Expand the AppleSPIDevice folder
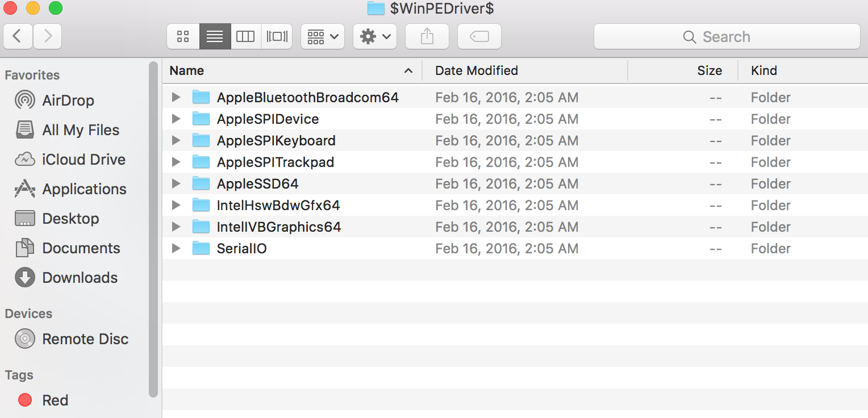This screenshot has height=418, width=868. [176, 119]
